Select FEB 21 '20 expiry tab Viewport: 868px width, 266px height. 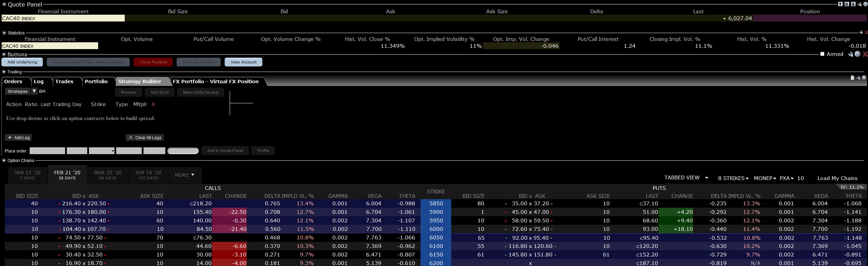pyautogui.click(x=67, y=175)
